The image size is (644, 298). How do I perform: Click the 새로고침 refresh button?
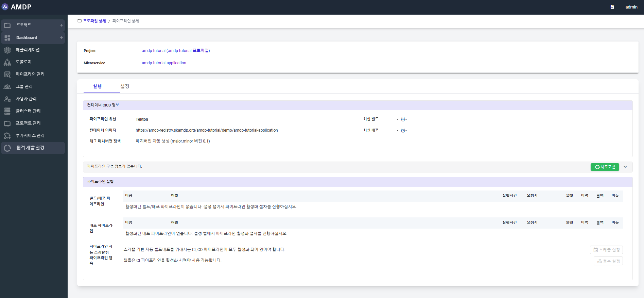(x=605, y=167)
